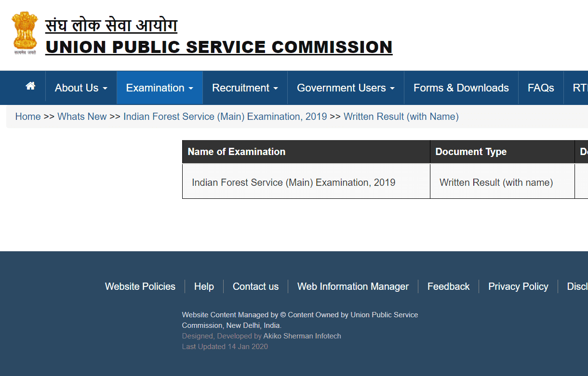This screenshot has width=588, height=376.
Task: Click the Hindi title संघ लोक सेवा आयोग
Action: pyautogui.click(x=111, y=25)
